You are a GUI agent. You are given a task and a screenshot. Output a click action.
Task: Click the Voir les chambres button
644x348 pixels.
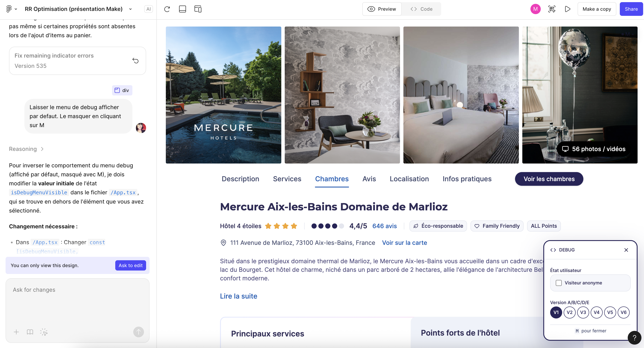coord(549,179)
